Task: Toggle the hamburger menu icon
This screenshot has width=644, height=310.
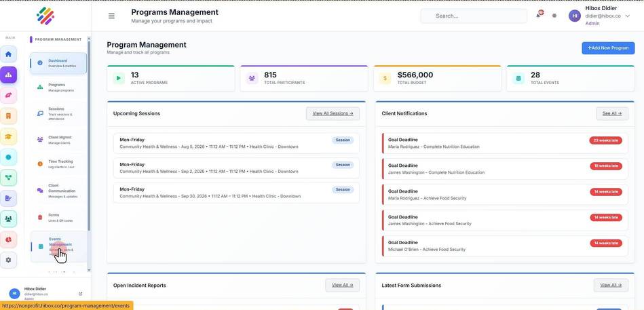Action: click(111, 16)
